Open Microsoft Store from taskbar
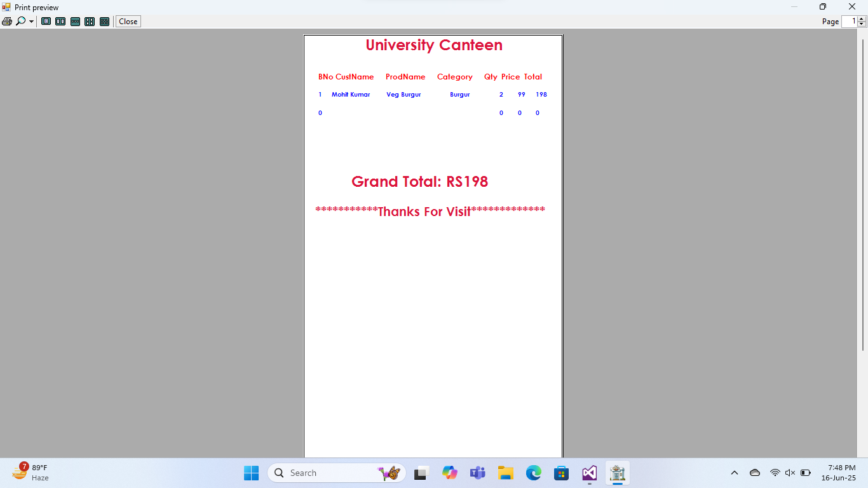This screenshot has width=868, height=488. pyautogui.click(x=561, y=473)
